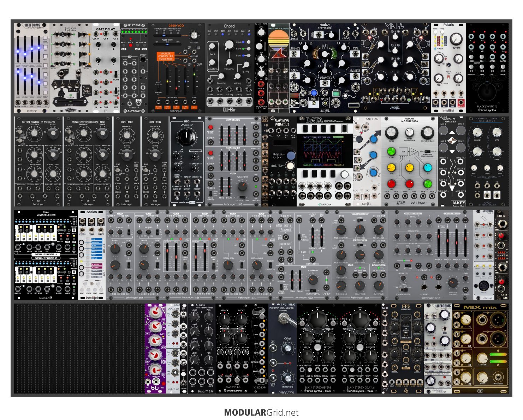The image size is (523, 420).
Task: Click the SAW output jack on 2600-VCO
Action: click(x=194, y=52)
